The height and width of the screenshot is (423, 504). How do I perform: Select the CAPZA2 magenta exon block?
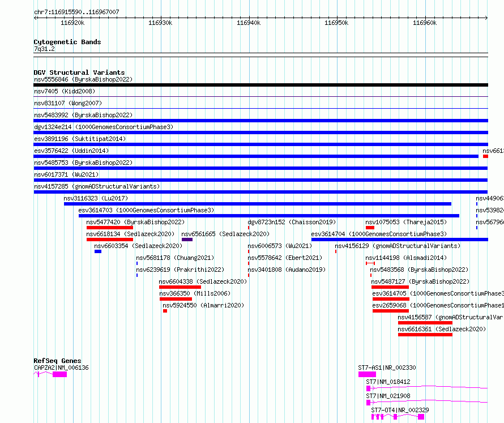click(x=60, y=374)
